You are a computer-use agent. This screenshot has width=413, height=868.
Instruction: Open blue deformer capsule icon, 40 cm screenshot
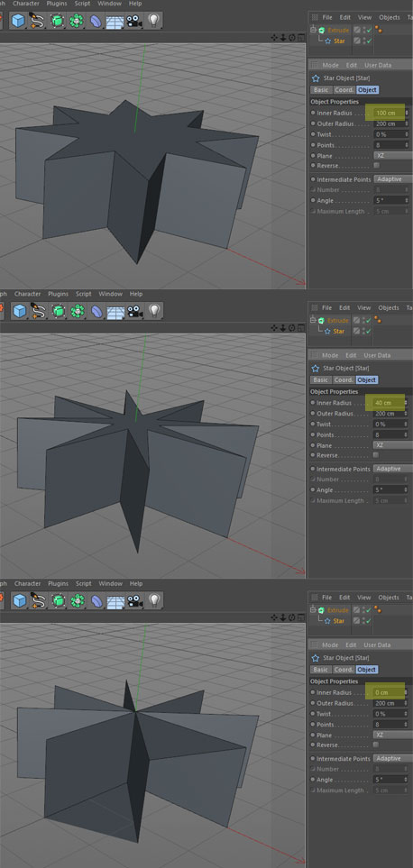[x=96, y=311]
